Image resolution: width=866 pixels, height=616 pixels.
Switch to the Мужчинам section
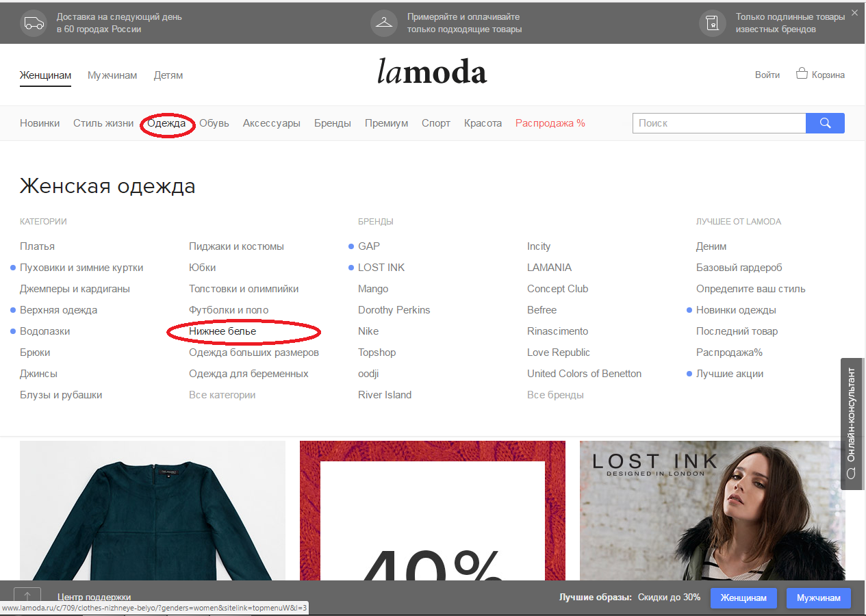point(112,75)
